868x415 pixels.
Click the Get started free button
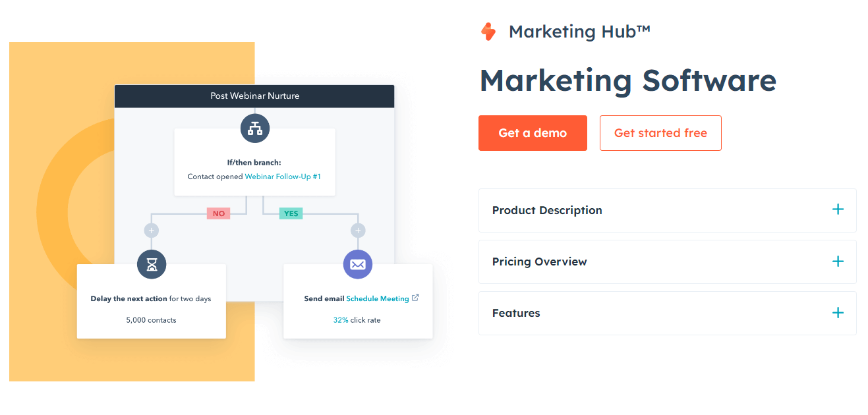pos(660,133)
